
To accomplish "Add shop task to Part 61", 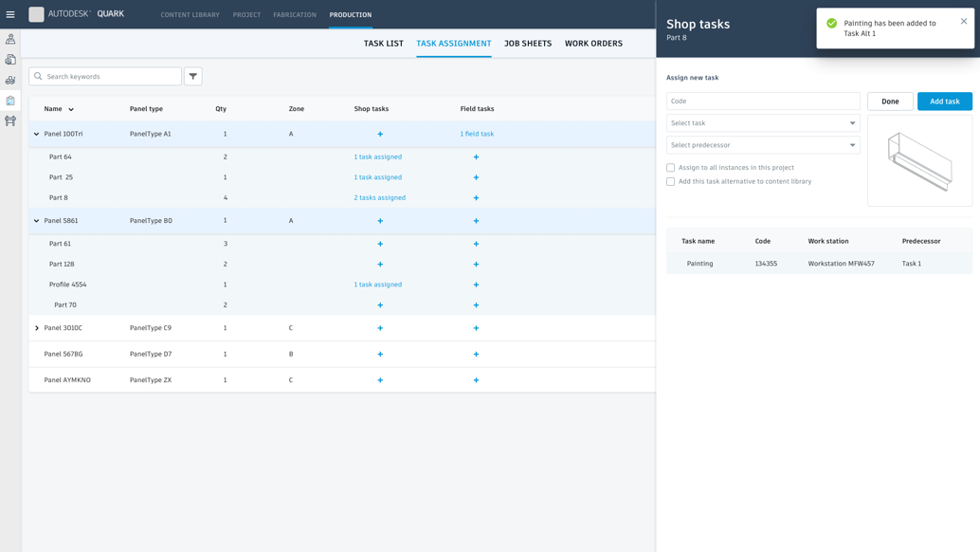I will (x=380, y=244).
